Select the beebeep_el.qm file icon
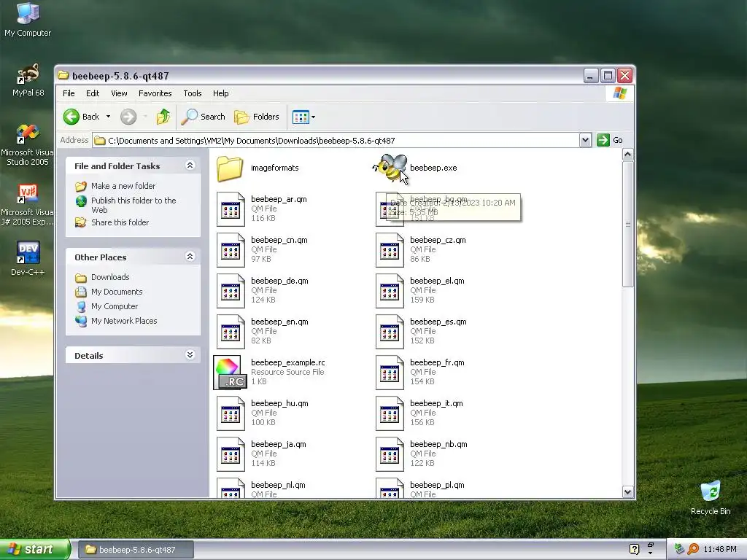 point(390,291)
